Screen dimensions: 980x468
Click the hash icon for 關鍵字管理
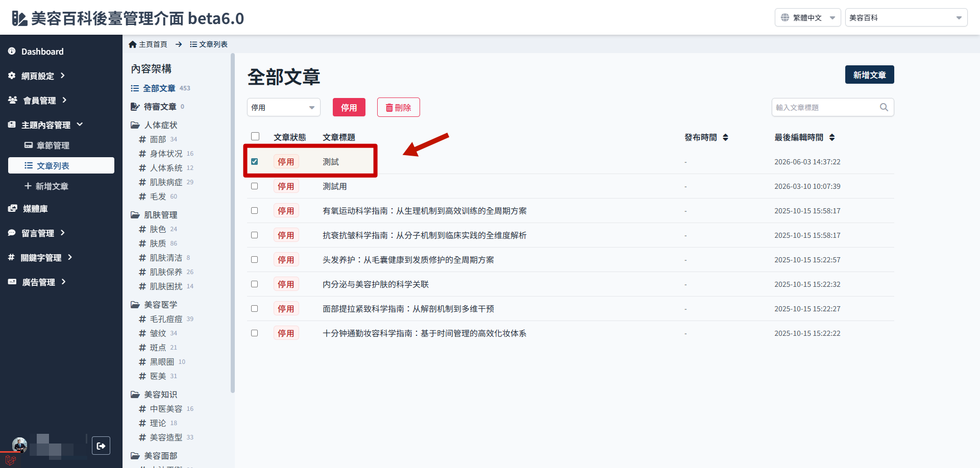11,257
